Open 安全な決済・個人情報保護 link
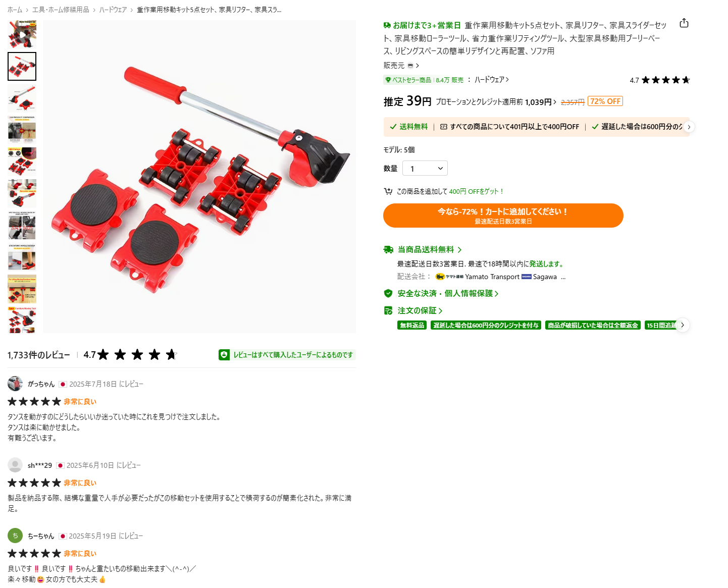 [448, 293]
